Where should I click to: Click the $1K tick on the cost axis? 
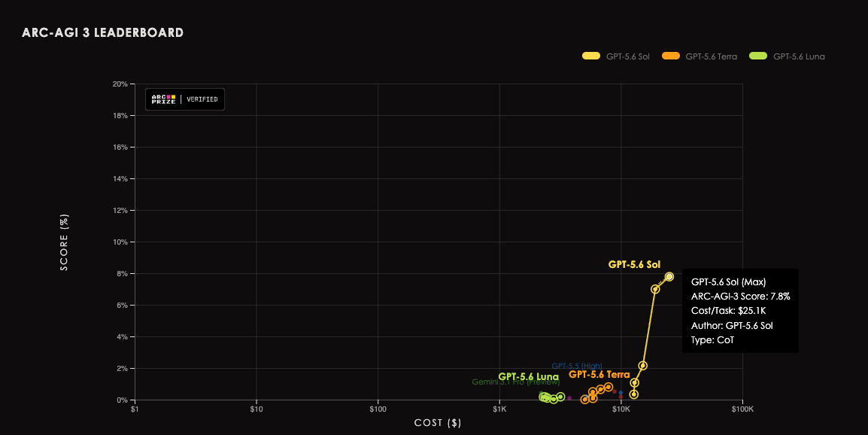pyautogui.click(x=499, y=409)
